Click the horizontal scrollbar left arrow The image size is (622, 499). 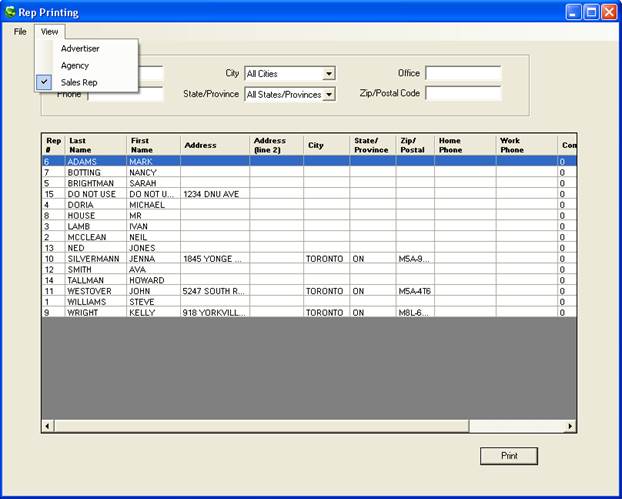click(x=47, y=426)
